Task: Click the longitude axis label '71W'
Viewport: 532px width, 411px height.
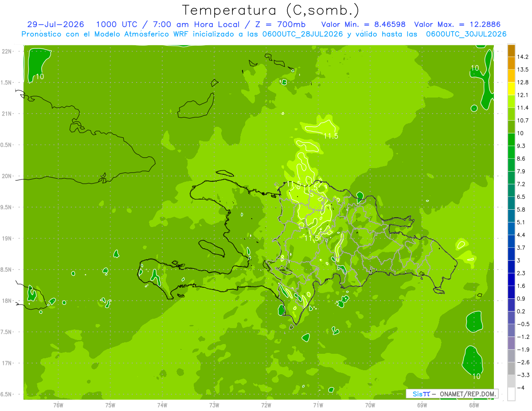Action: (x=318, y=405)
